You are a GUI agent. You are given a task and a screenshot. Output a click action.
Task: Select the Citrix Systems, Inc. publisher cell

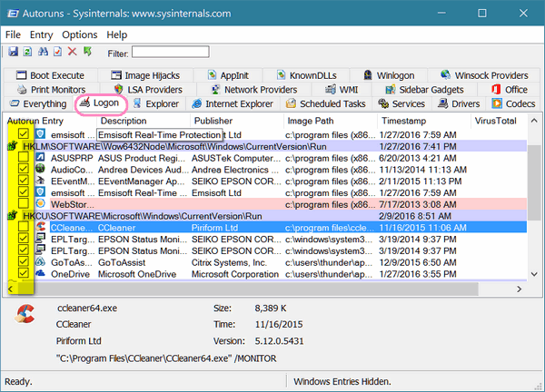229,262
